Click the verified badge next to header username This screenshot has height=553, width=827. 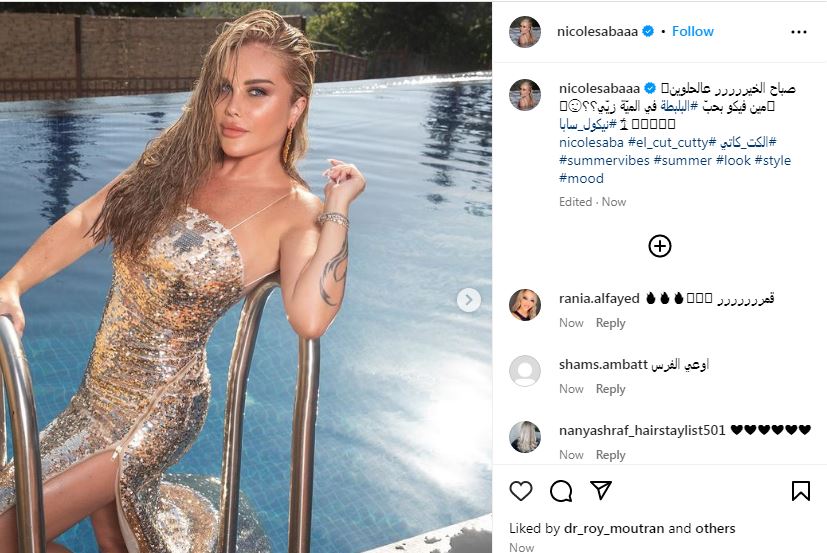[x=649, y=32]
